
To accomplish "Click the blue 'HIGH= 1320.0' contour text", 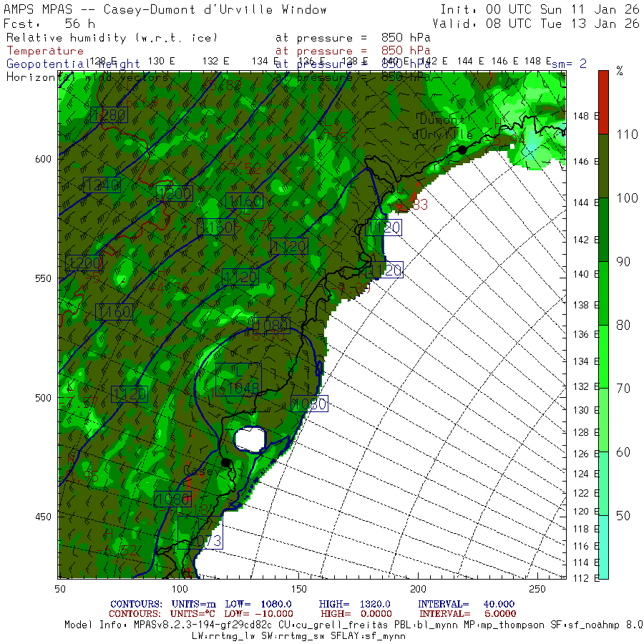I will [x=354, y=604].
